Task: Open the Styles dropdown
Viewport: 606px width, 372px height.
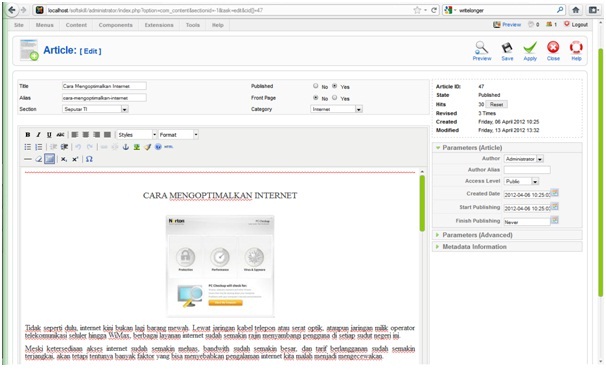Action: pos(136,134)
